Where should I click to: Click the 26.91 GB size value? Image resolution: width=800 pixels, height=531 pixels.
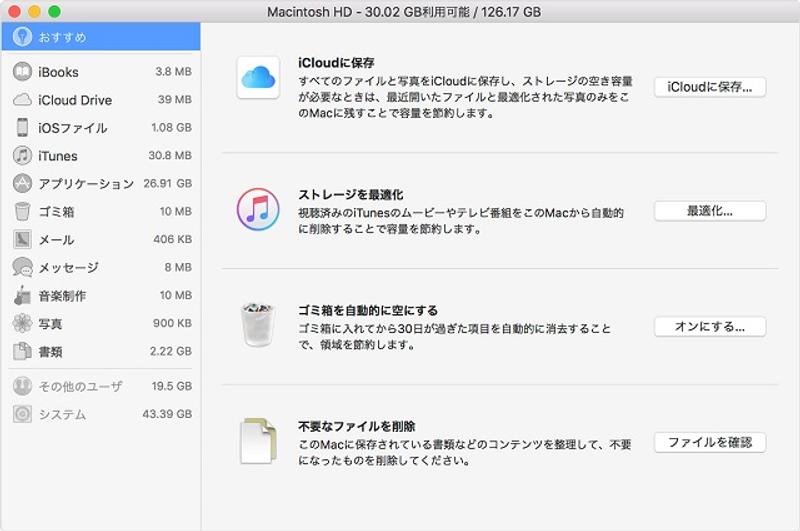tap(167, 183)
